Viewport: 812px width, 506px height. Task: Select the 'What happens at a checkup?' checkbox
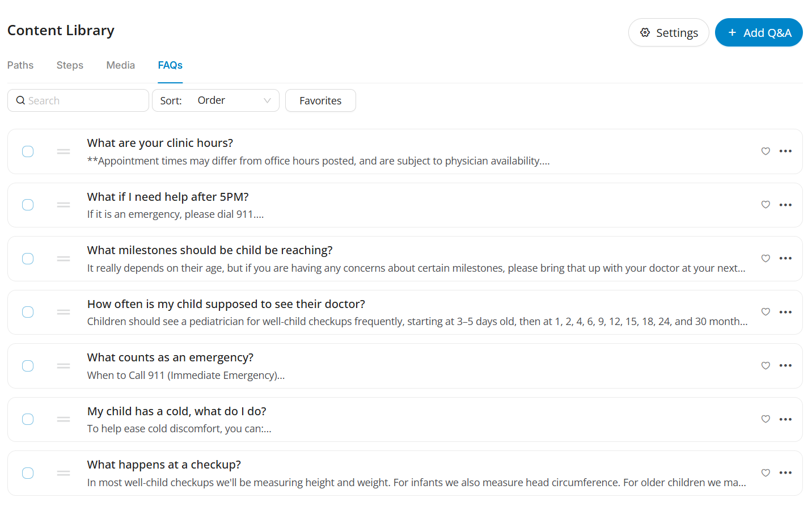[28, 473]
